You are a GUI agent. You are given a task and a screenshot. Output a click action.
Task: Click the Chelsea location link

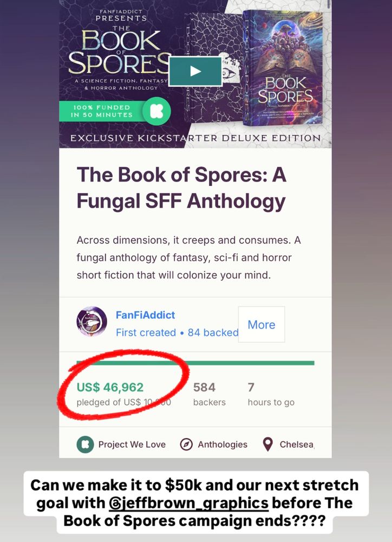[x=297, y=444]
